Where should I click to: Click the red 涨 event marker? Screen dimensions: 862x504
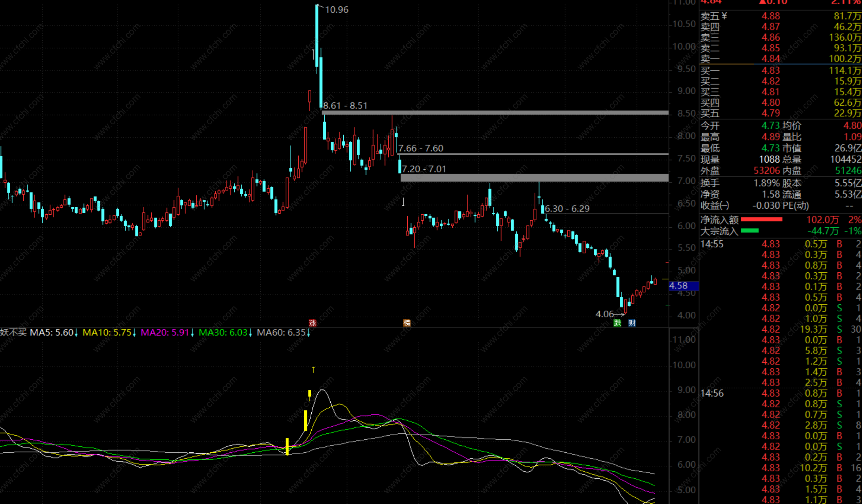312,323
